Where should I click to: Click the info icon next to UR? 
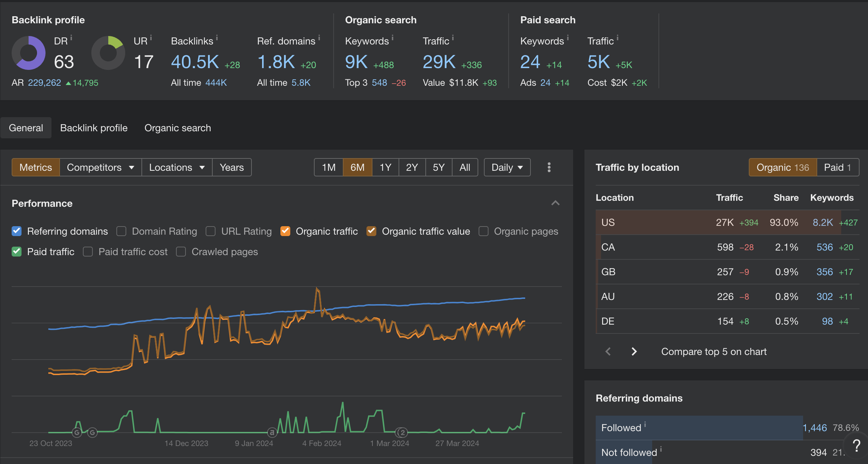click(151, 37)
